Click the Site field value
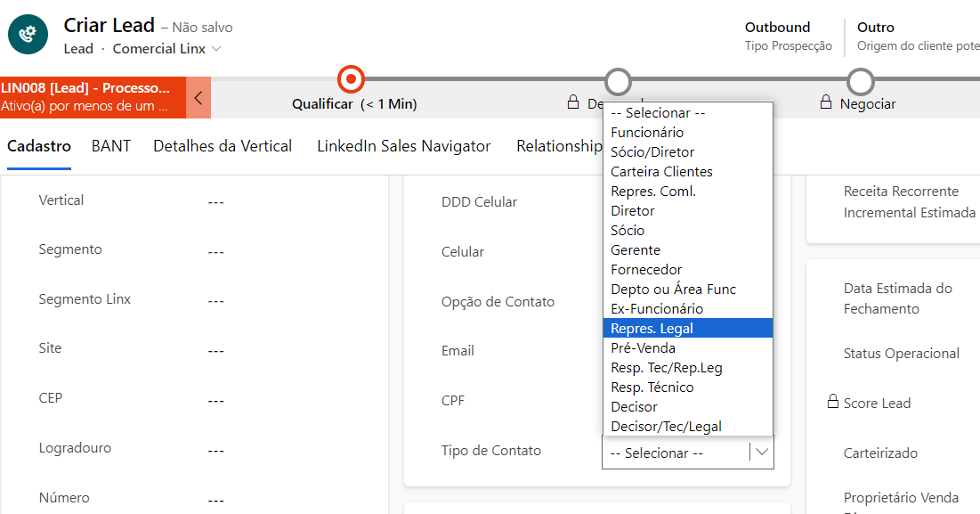This screenshot has height=514, width=980. click(x=215, y=351)
